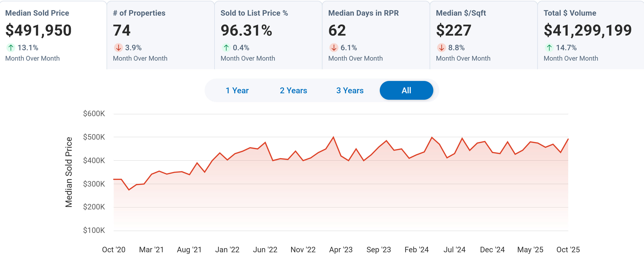The image size is (644, 264).
Task: Click red down arrow beside 8.8%
Action: [x=442, y=48]
